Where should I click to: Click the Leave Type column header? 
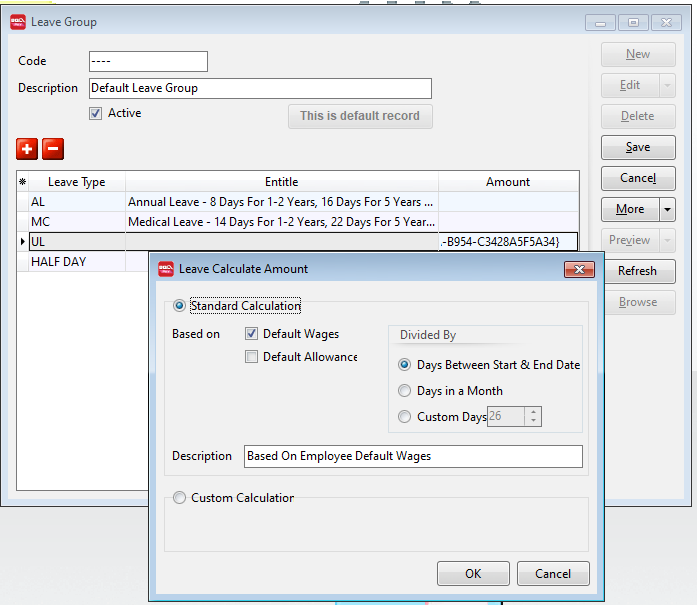(x=77, y=182)
